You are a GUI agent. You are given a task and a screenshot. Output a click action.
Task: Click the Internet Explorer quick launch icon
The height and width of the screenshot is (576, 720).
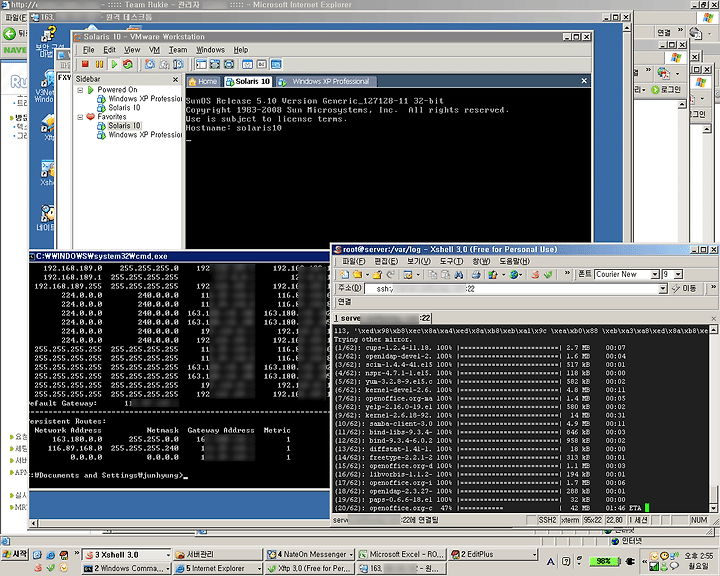51,555
